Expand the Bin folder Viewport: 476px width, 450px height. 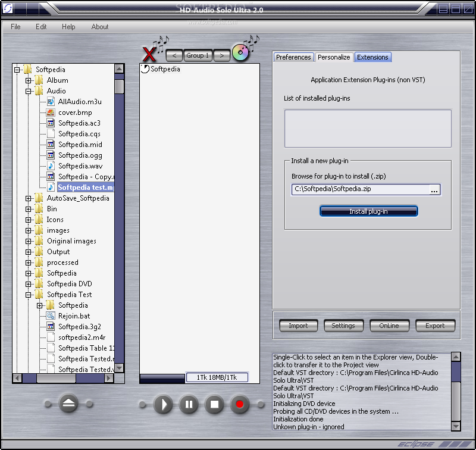pos(28,209)
